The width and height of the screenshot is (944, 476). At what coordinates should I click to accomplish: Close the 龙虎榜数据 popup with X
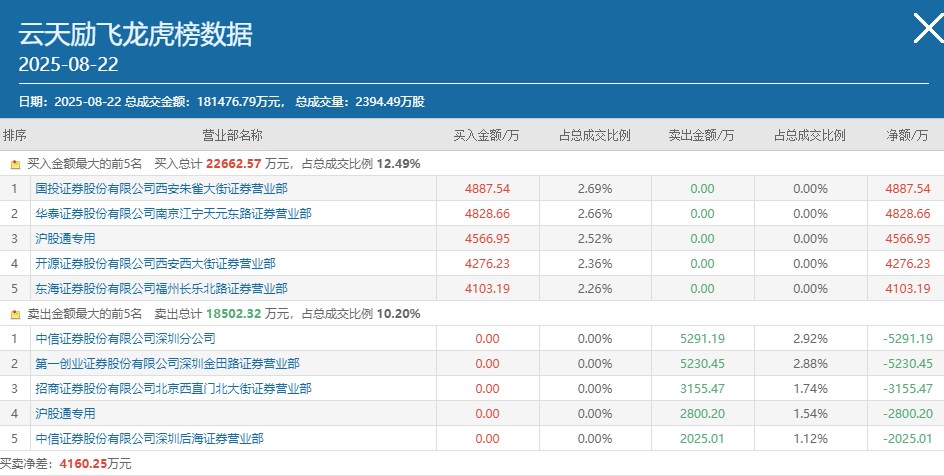[x=928, y=28]
